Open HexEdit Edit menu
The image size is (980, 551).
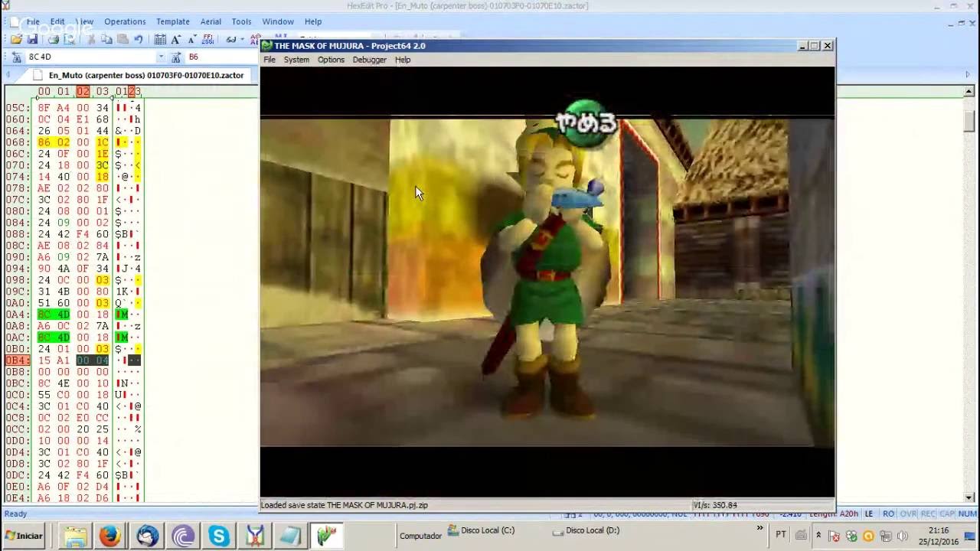[57, 21]
